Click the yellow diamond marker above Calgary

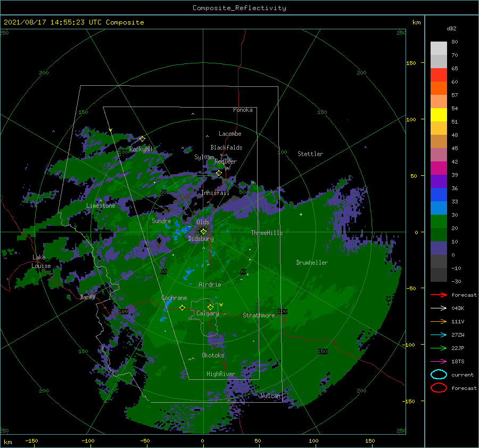210,307
